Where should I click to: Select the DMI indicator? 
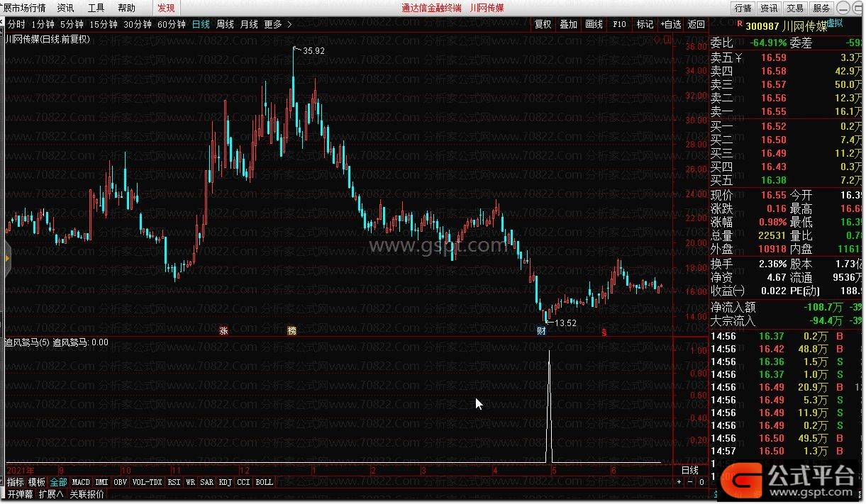[x=101, y=482]
